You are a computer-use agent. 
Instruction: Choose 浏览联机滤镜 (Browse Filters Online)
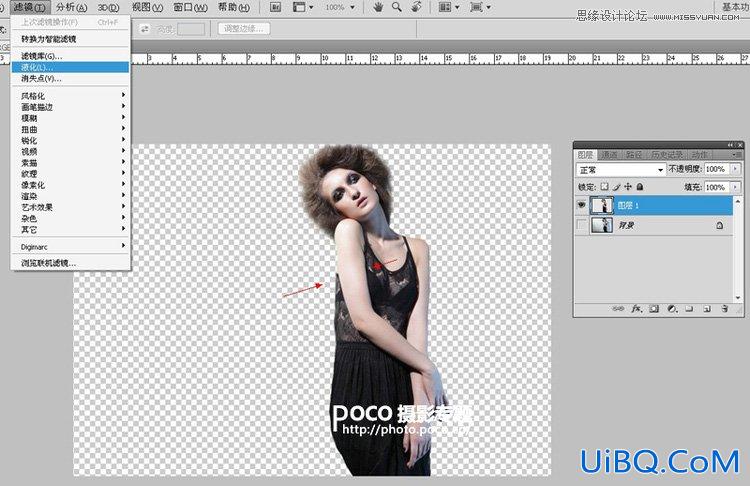click(x=70, y=263)
